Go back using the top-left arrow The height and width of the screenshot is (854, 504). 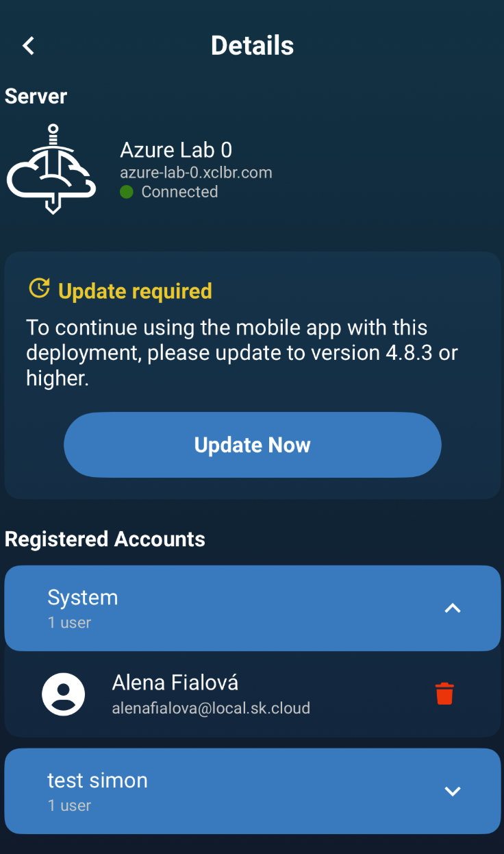28,46
